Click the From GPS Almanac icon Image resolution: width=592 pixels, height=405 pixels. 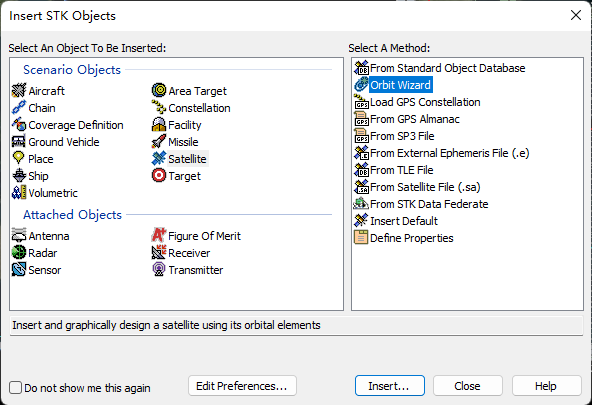[361, 119]
